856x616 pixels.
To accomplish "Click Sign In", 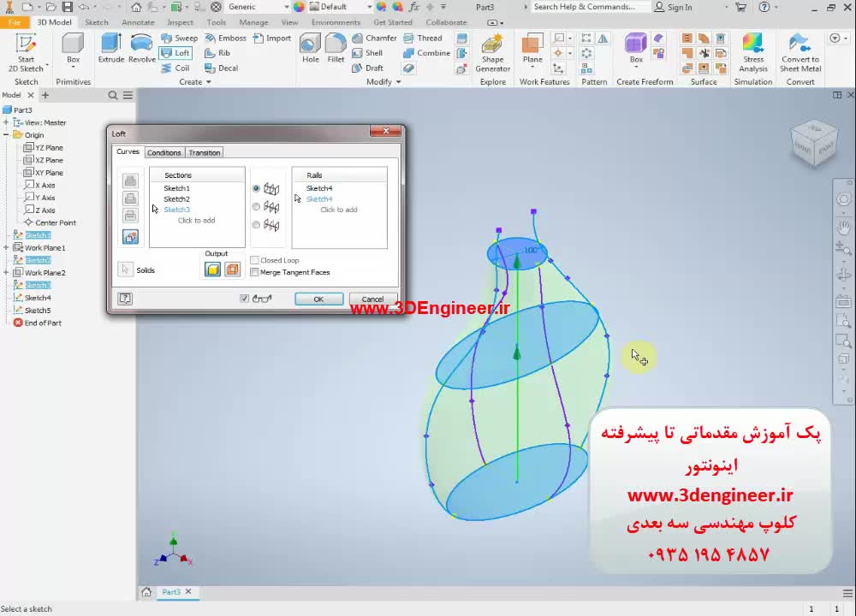I will pos(673,7).
